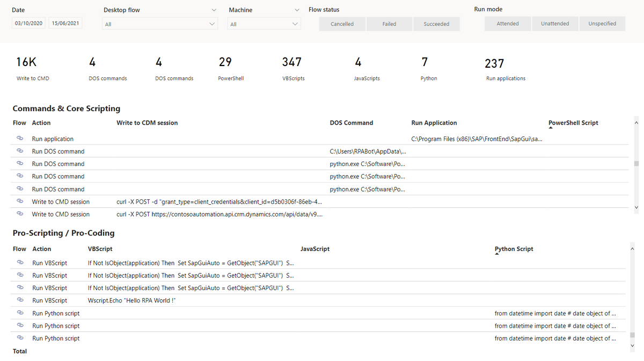Click link icon beside curl grant_type CMD row
This screenshot has width=644, height=361.
coord(20,201)
